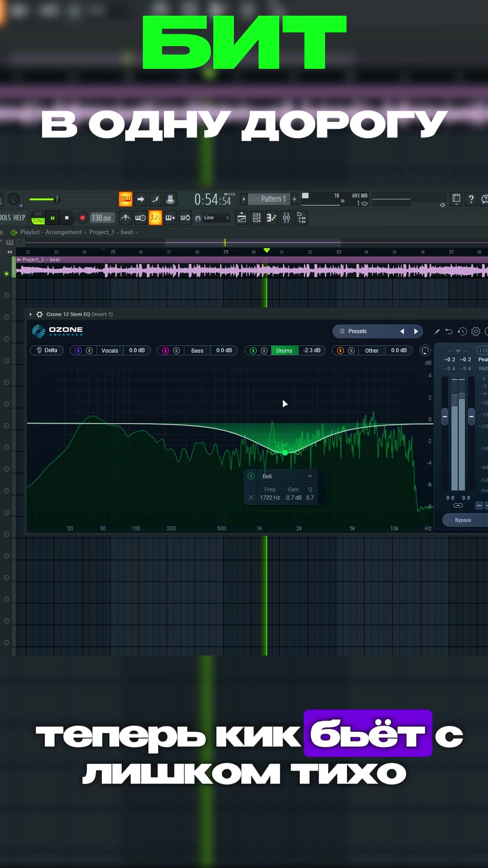This screenshot has height=868, width=488.
Task: Open the playlist view icon
Action: click(x=242, y=218)
